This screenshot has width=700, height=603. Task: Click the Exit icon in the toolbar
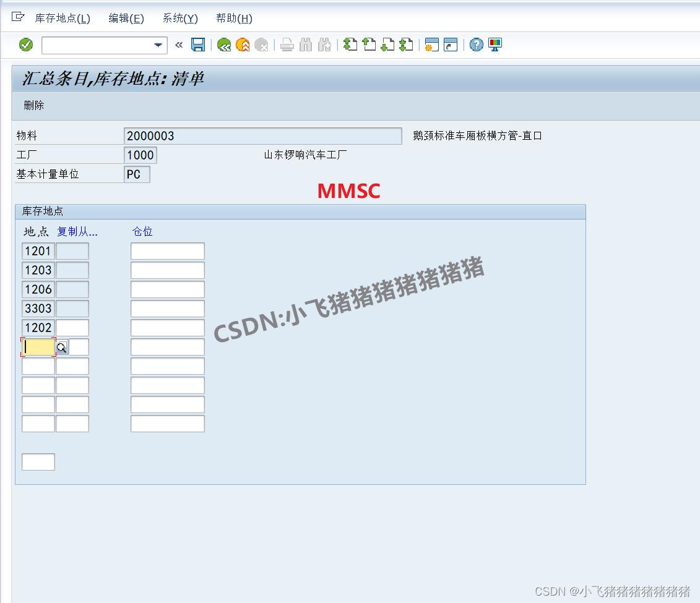(x=243, y=45)
